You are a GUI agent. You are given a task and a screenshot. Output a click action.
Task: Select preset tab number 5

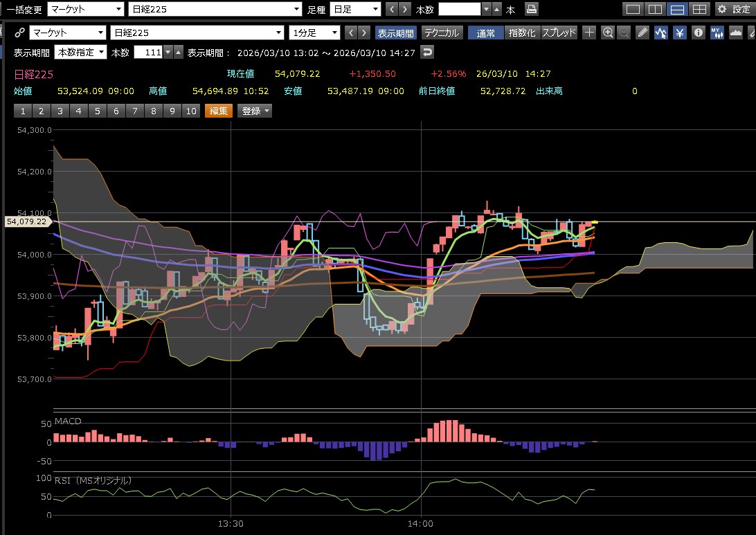point(97,111)
